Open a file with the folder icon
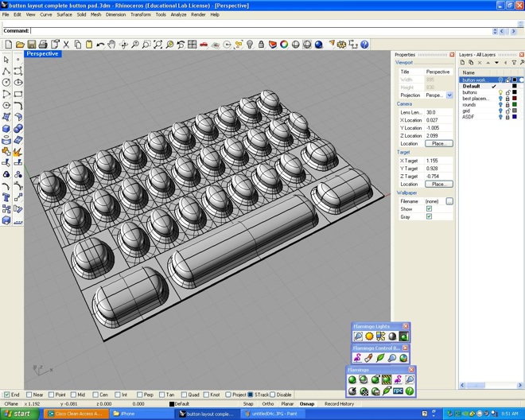Image resolution: width=525 pixels, height=420 pixels. click(20, 45)
